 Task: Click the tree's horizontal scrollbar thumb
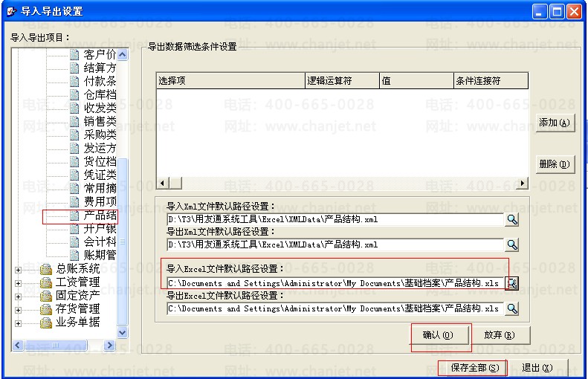click(x=55, y=346)
